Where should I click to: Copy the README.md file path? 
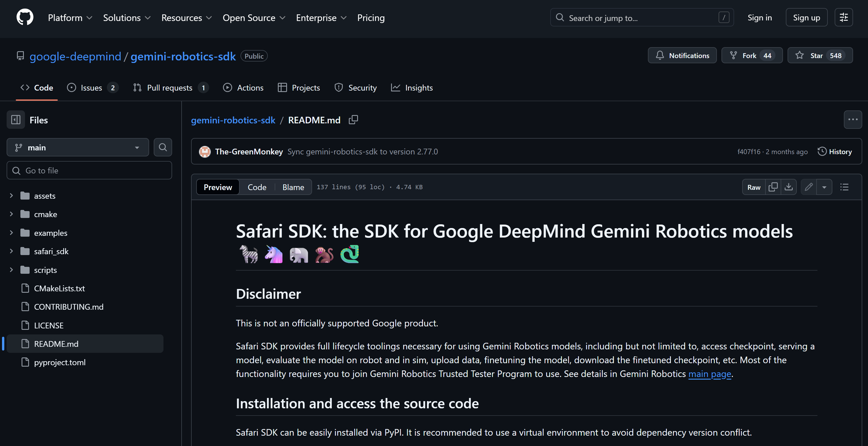click(353, 120)
